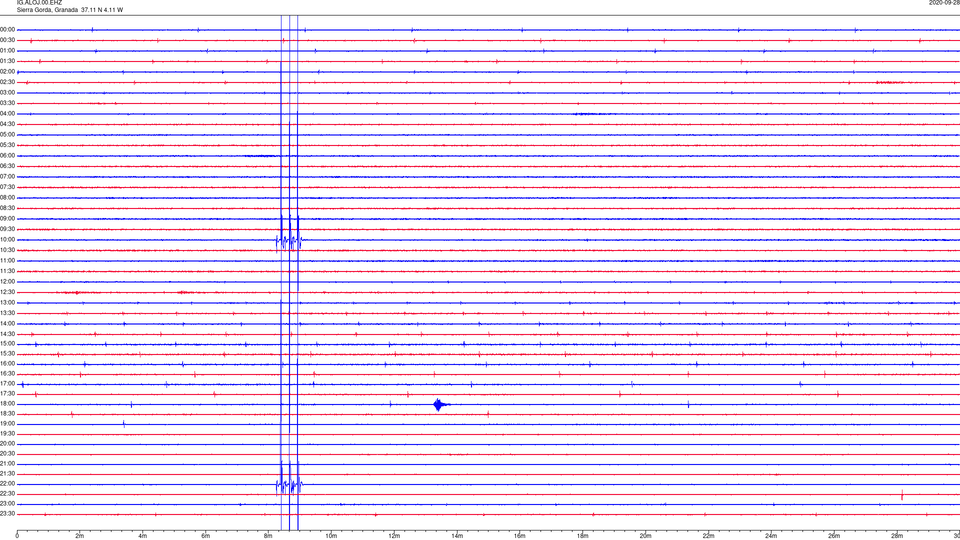This screenshot has width=960, height=540.
Task: Click the '08:30' time row label
Action: (7, 208)
